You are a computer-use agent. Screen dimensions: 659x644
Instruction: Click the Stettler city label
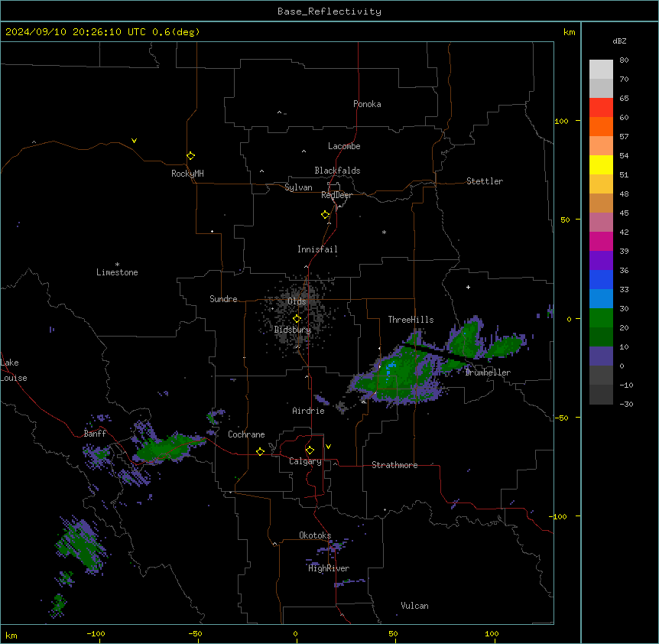point(485,181)
